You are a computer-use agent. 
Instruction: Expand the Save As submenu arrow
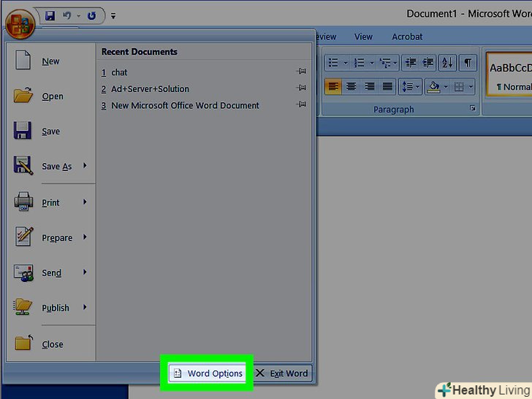85,166
